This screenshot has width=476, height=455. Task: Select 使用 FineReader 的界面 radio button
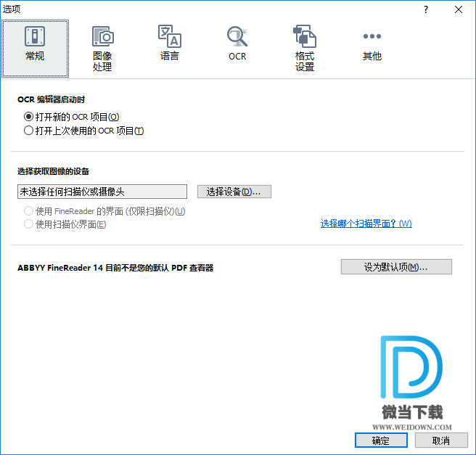click(29, 211)
